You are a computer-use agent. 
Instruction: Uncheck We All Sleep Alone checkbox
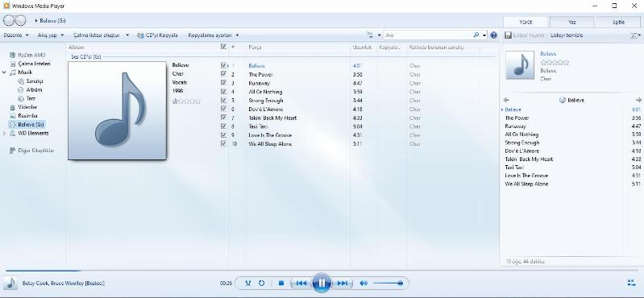(x=223, y=143)
